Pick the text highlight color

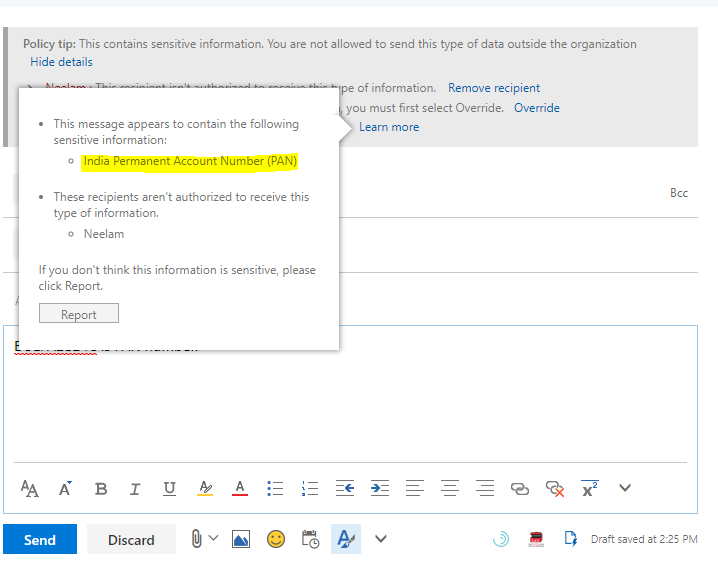click(205, 489)
